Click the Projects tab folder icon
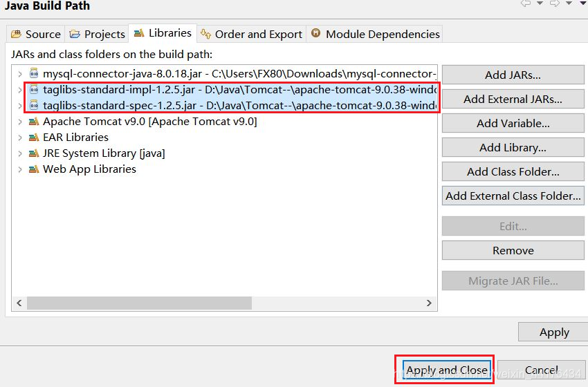This screenshot has height=387, width=588. pos(75,34)
